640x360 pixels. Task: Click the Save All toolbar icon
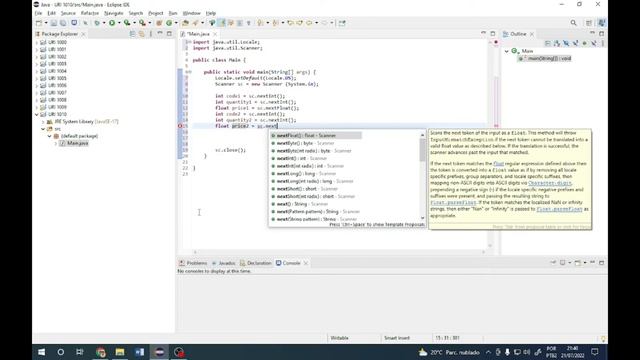63,23
